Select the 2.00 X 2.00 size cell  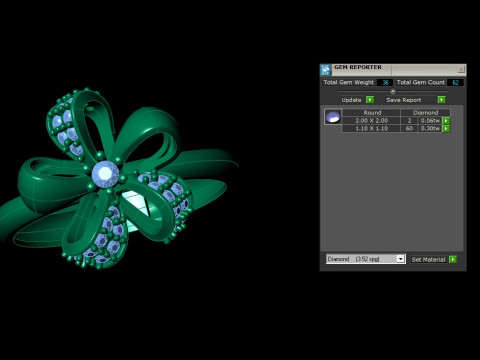(372, 121)
